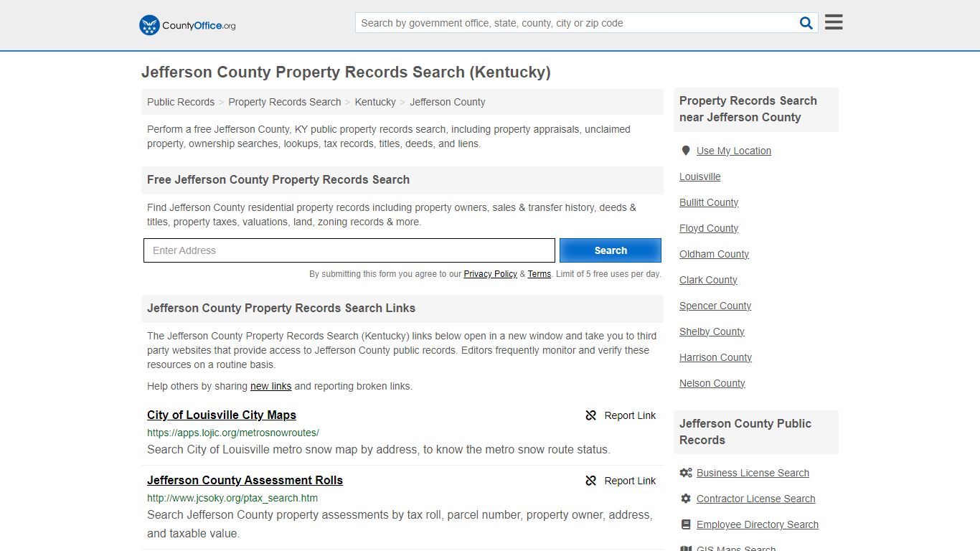Open Contractor License Search link
980x551 pixels.
click(x=755, y=499)
